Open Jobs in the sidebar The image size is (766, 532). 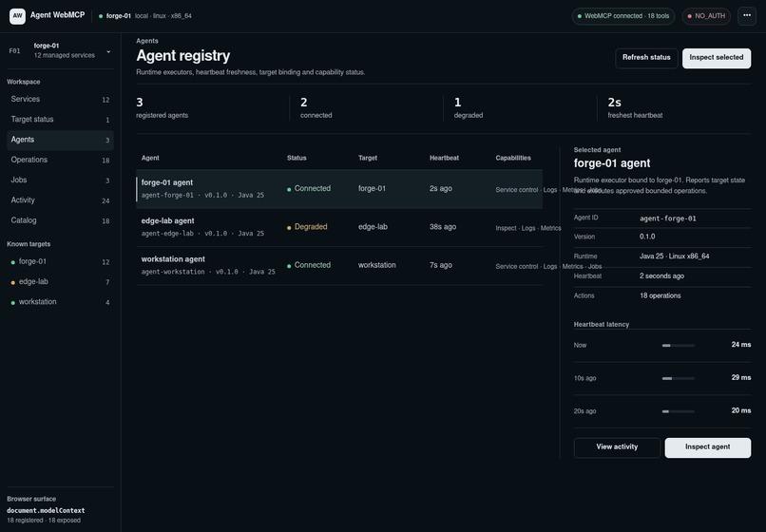(x=60, y=180)
